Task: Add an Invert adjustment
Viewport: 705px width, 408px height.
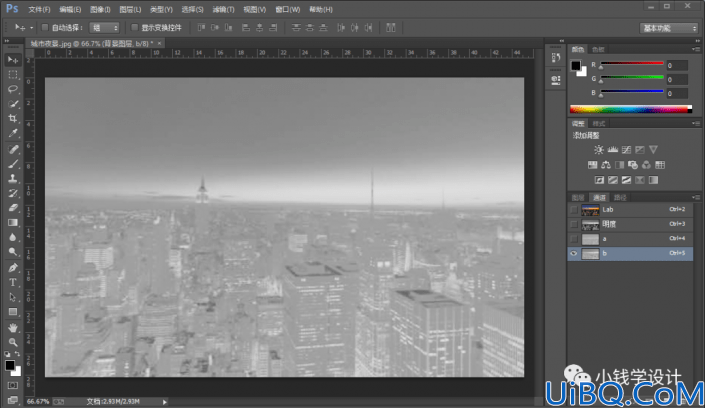Action: (x=599, y=180)
